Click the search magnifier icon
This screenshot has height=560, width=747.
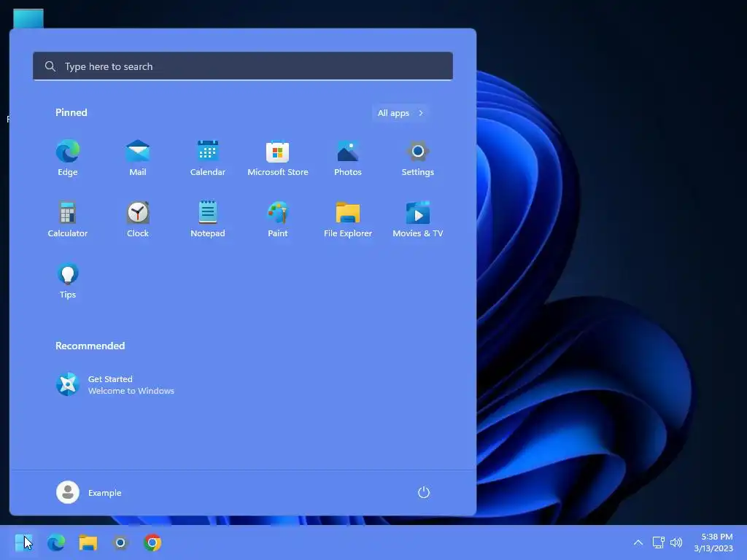(x=50, y=66)
